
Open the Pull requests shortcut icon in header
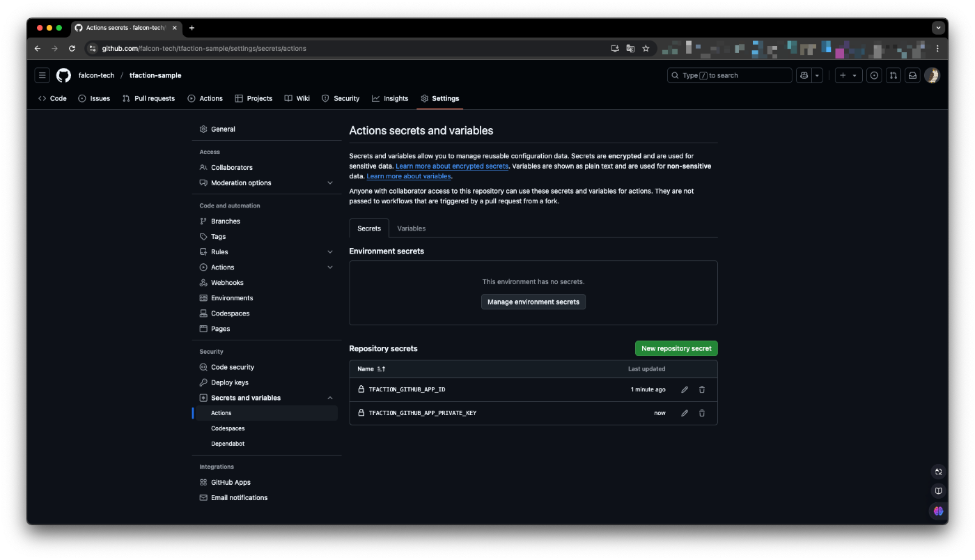(x=894, y=75)
